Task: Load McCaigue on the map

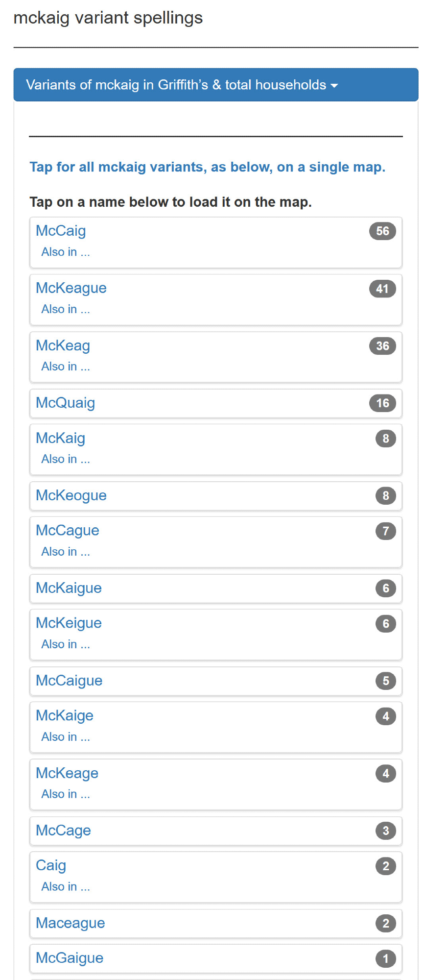Action: click(x=69, y=681)
